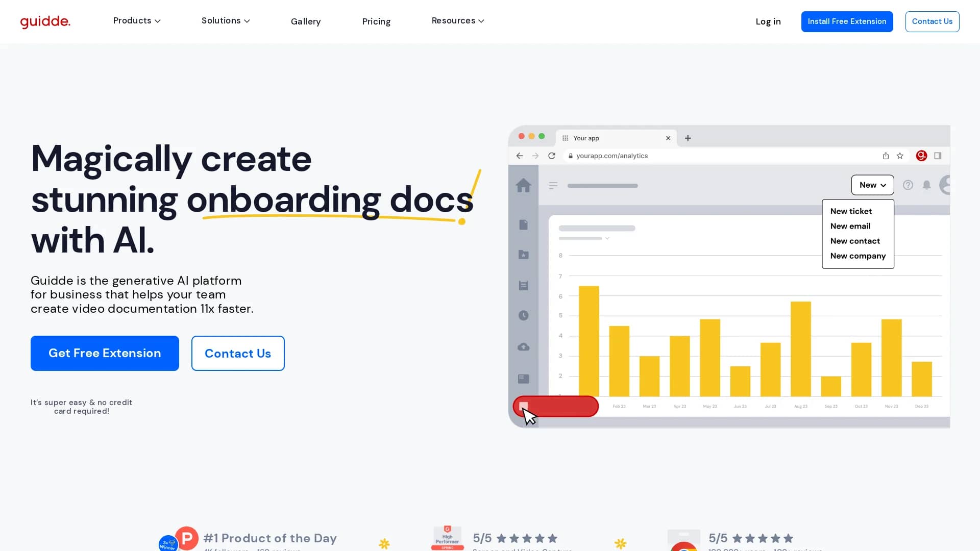This screenshot has height=551, width=980.
Task: Select New company from the menu
Action: tap(857, 256)
